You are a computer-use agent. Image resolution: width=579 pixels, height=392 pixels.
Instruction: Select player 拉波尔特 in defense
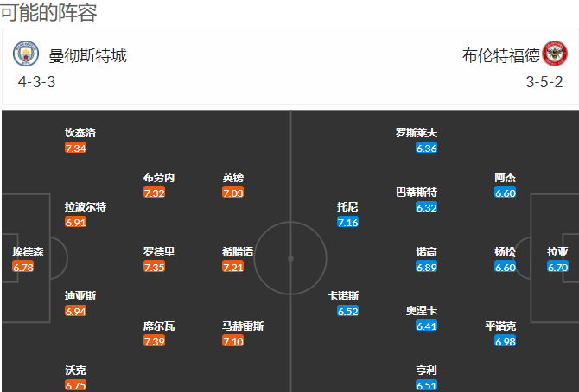86,214
